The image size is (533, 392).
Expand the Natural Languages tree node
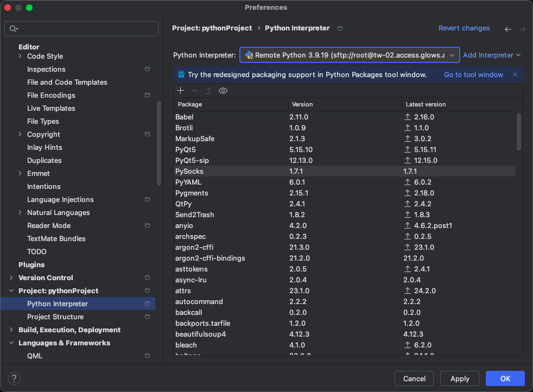pyautogui.click(x=20, y=212)
